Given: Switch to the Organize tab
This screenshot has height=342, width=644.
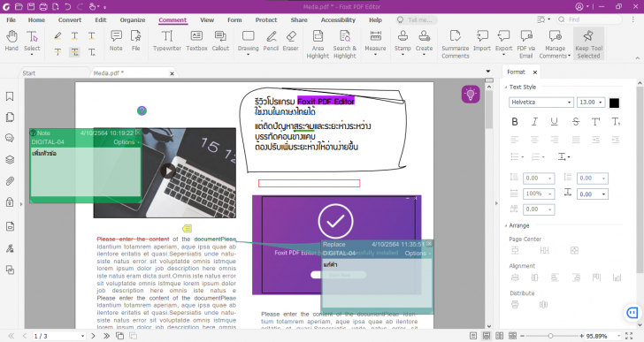Looking at the screenshot, I should (133, 19).
